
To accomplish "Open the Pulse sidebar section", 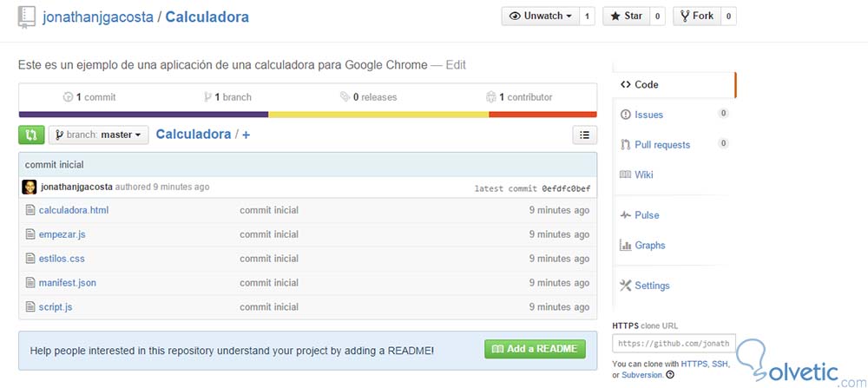I will 647,215.
